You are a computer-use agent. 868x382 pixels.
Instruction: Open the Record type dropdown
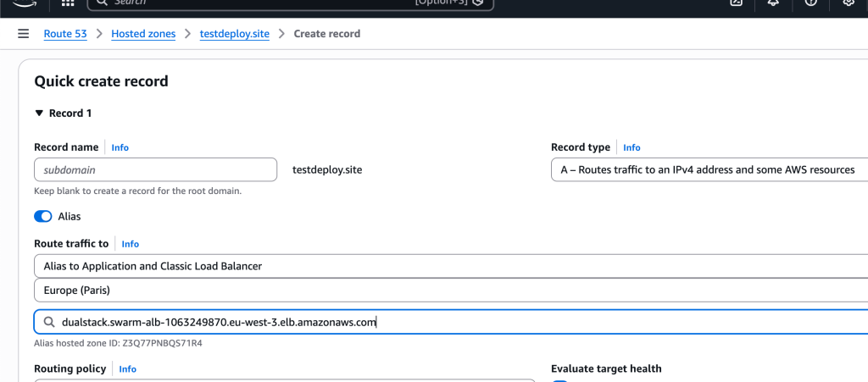[709, 169]
